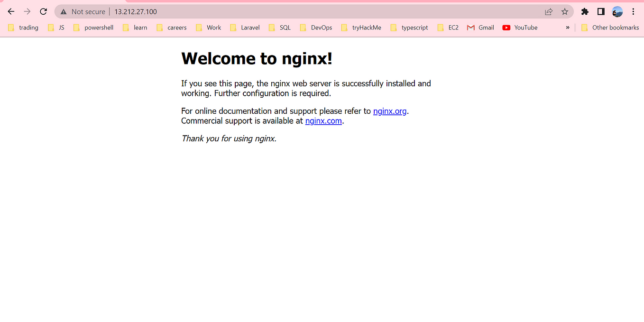Expand hidden bookmarks with the double chevron
Image resolution: width=644 pixels, height=322 pixels.
(x=567, y=28)
